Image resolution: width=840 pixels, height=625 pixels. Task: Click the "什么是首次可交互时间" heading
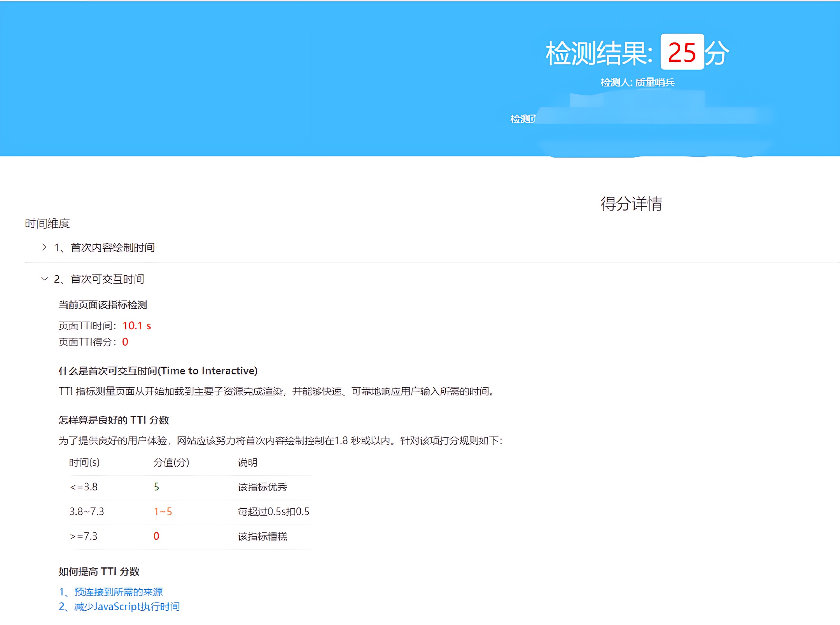[158, 371]
